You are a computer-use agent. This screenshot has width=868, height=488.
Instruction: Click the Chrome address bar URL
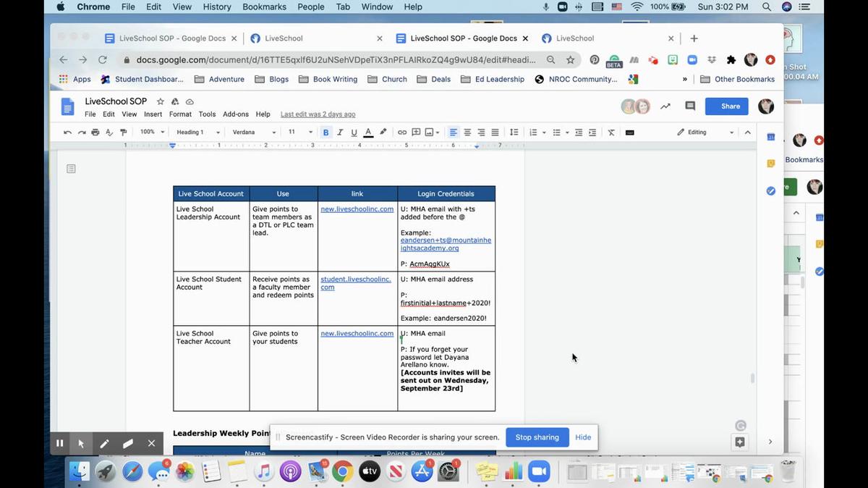[336, 60]
